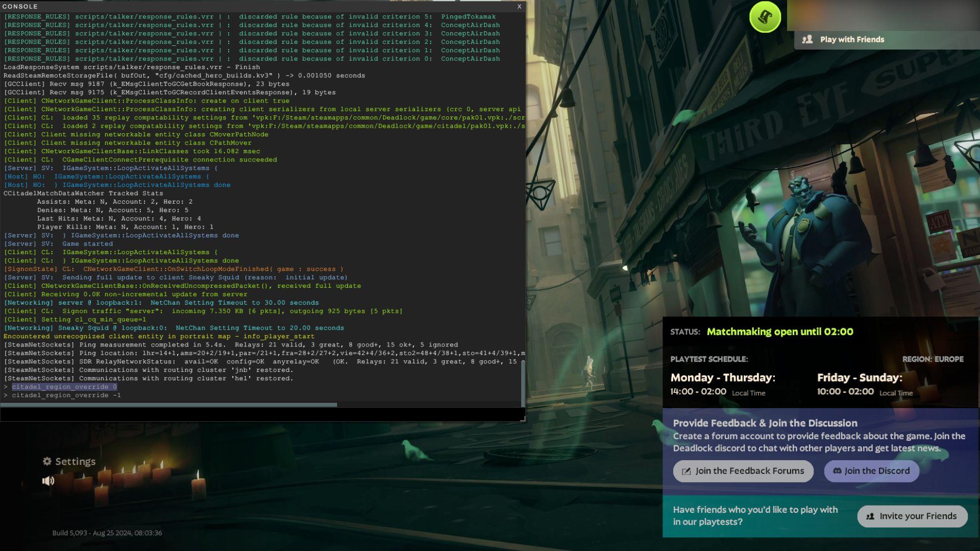The height and width of the screenshot is (551, 980).
Task: Click the citadel_region_override -1 console line
Action: tap(66, 395)
